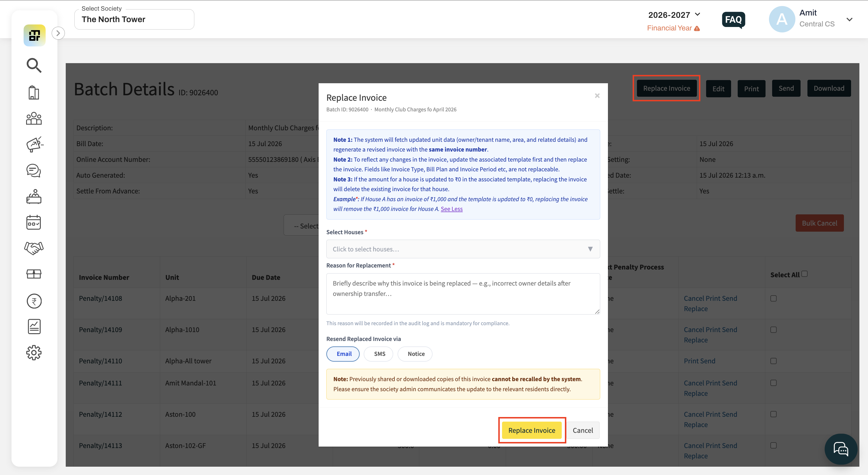Click into Reason for Replacement text area
This screenshot has height=475, width=868.
(x=463, y=294)
